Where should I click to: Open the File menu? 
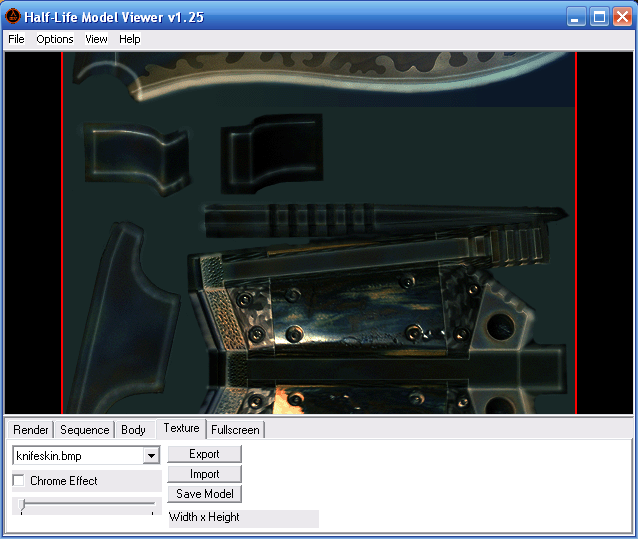16,39
